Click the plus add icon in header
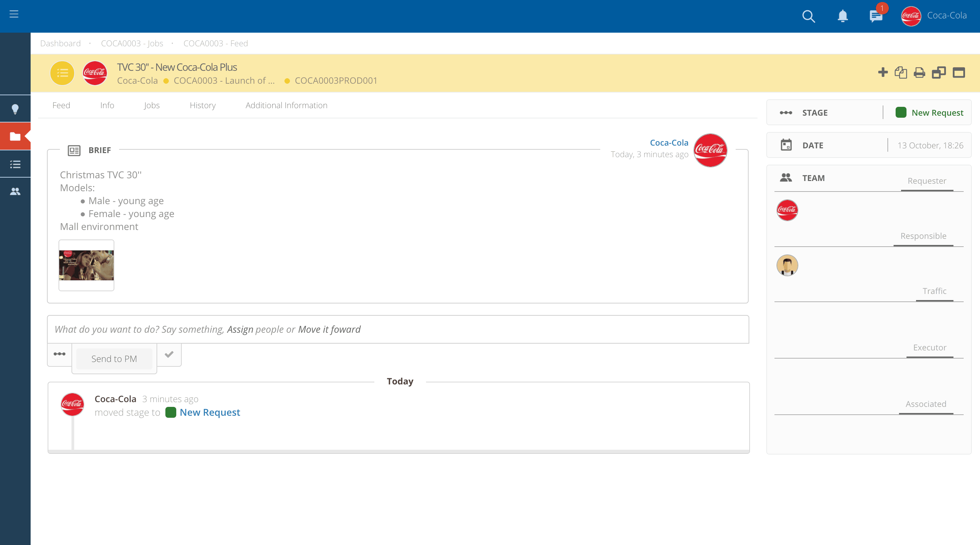The height and width of the screenshot is (545, 980). point(883,72)
